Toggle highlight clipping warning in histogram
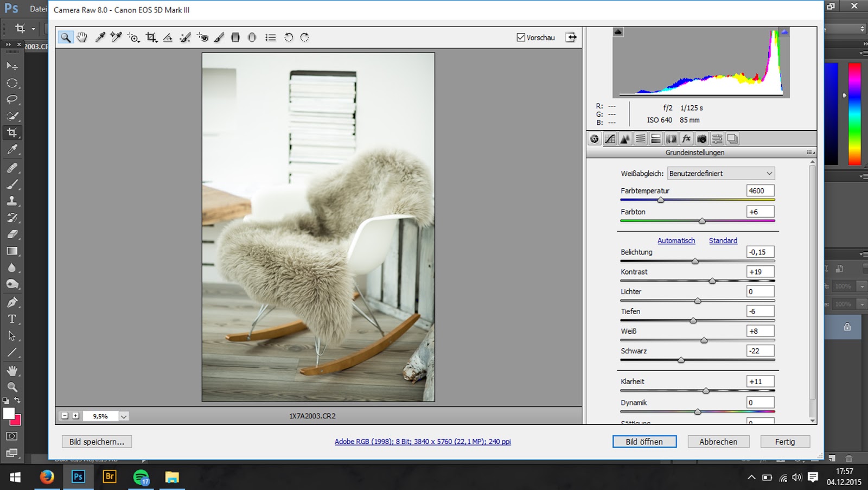 [784, 32]
